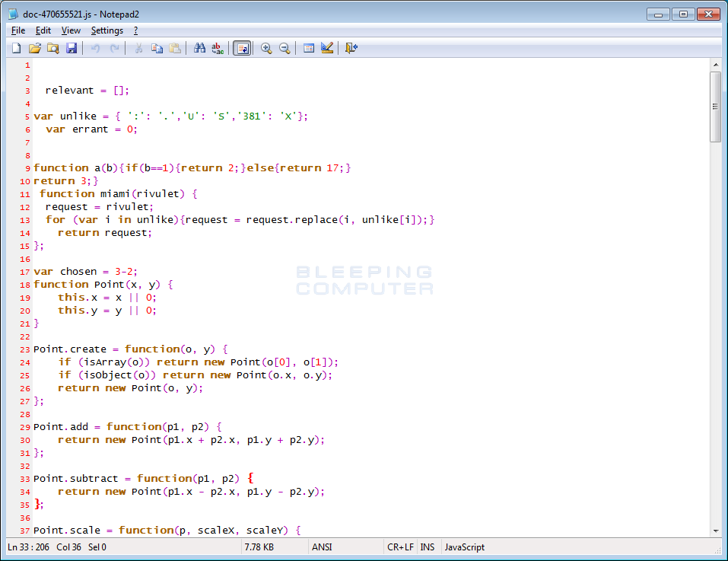Image resolution: width=728 pixels, height=561 pixels.
Task: Redo the last undone edit
Action: 114,48
